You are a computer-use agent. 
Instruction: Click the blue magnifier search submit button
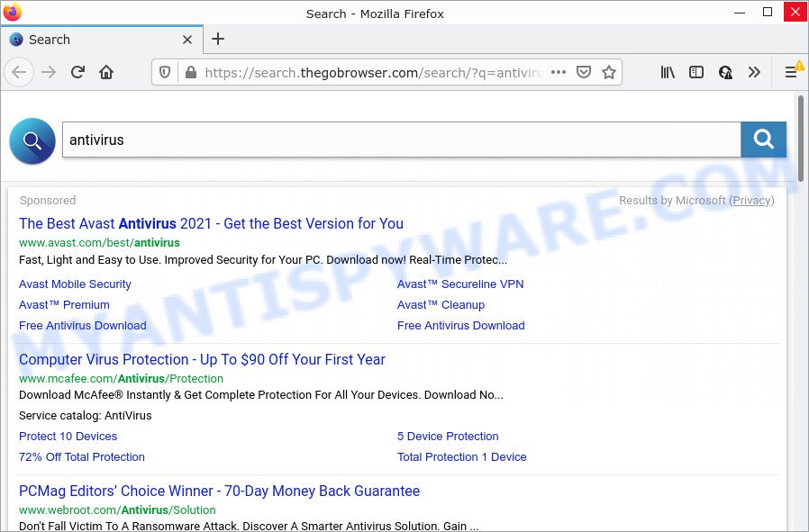point(764,140)
